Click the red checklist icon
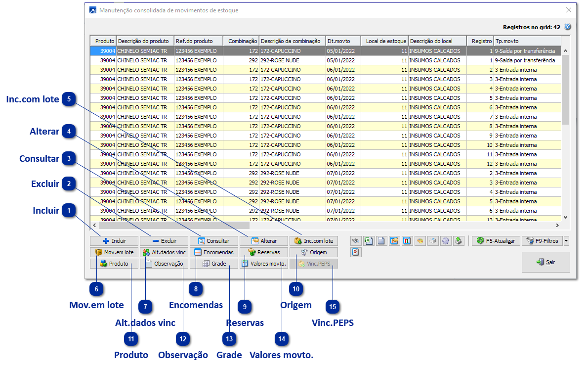Image resolution: width=588 pixels, height=369 pixels. tap(356, 252)
